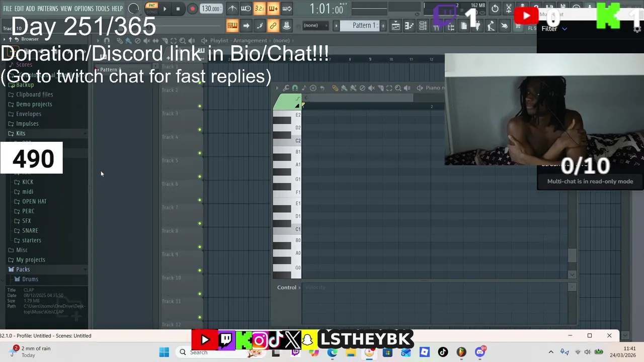Open the FILE menu
The height and width of the screenshot is (362, 644).
click(x=8, y=9)
